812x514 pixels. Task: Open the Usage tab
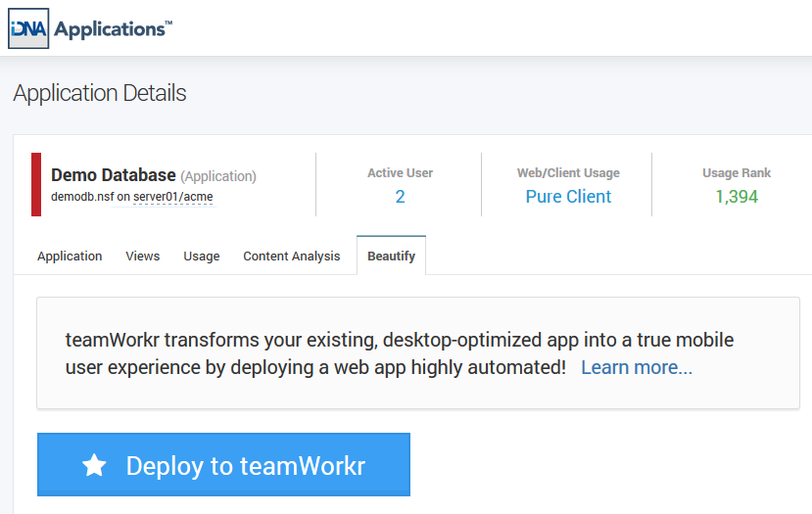coord(202,257)
